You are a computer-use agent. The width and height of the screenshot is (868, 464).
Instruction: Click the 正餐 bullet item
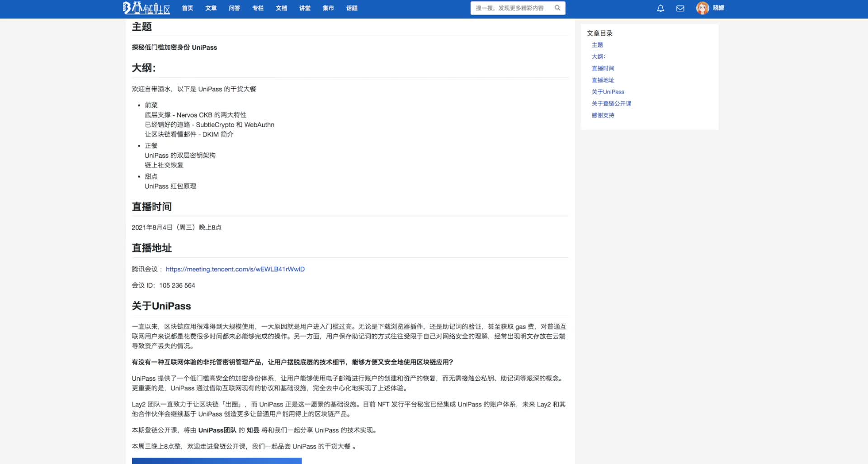pyautogui.click(x=151, y=146)
